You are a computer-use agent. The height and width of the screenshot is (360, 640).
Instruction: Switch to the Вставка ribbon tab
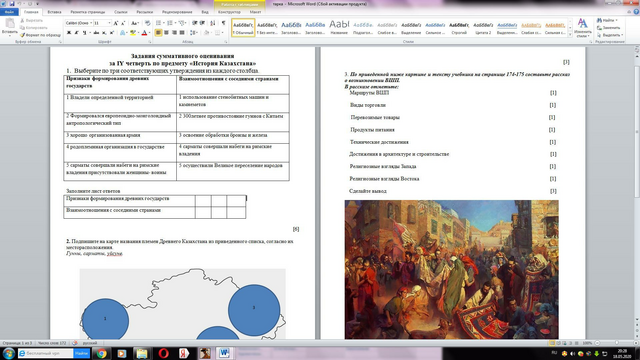tap(54, 12)
